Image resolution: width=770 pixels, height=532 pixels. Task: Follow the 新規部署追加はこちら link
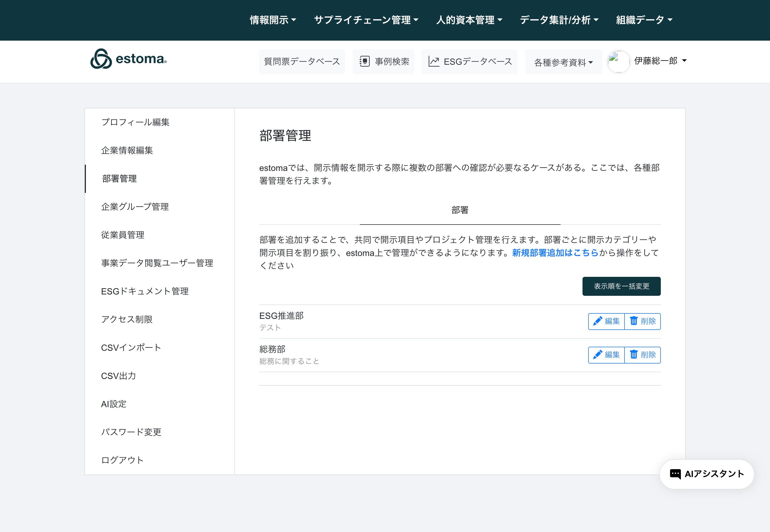[555, 253]
